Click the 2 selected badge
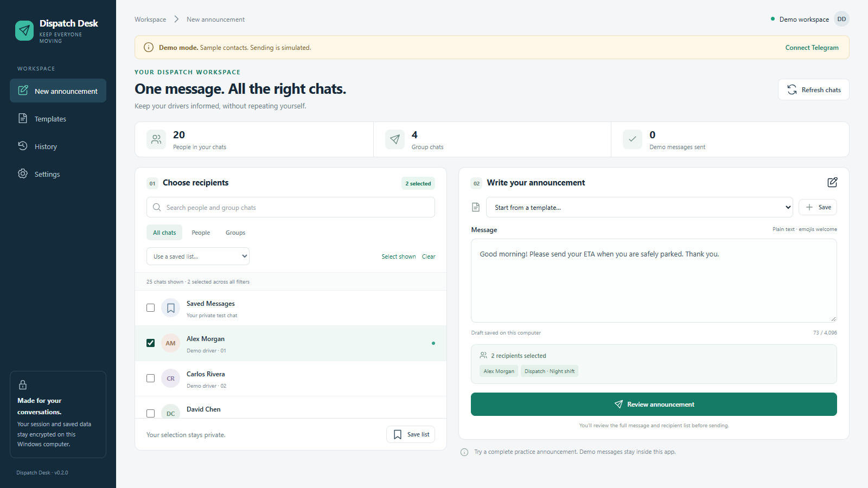 coord(418,183)
